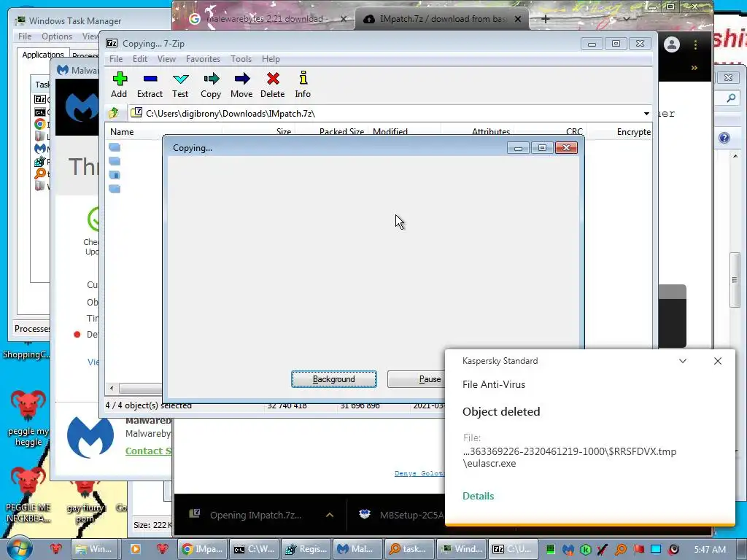
Task: Collapse the Kaspersky notification with the chevron
Action: pos(682,361)
